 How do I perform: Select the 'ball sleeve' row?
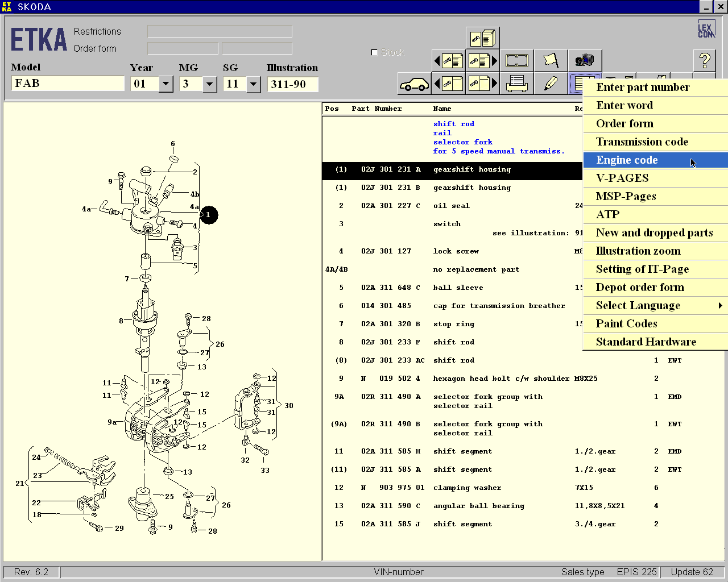[453, 288]
